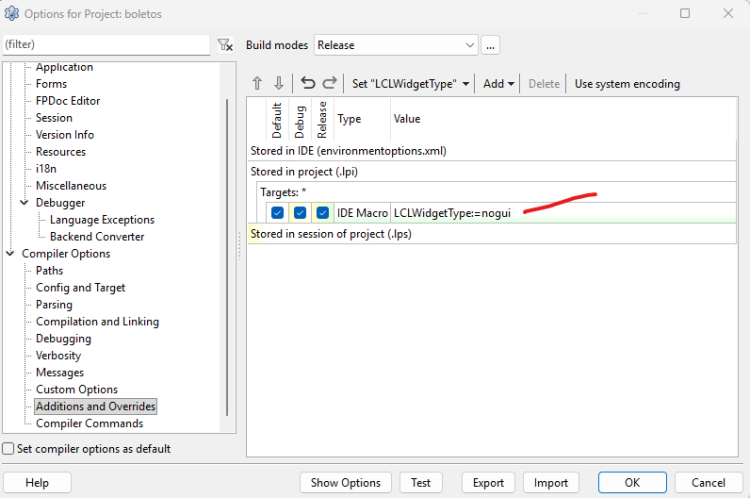Select Debugging under Compiler Options

[63, 339]
